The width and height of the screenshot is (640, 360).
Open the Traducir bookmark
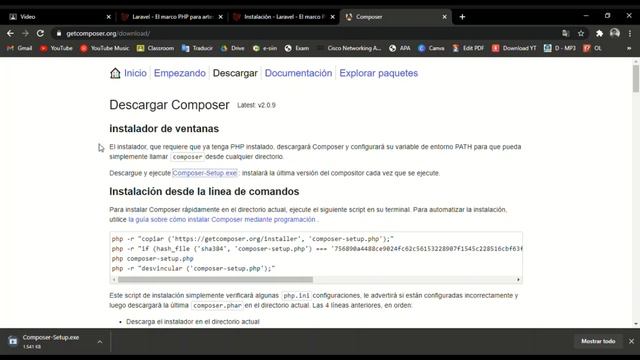pyautogui.click(x=197, y=48)
